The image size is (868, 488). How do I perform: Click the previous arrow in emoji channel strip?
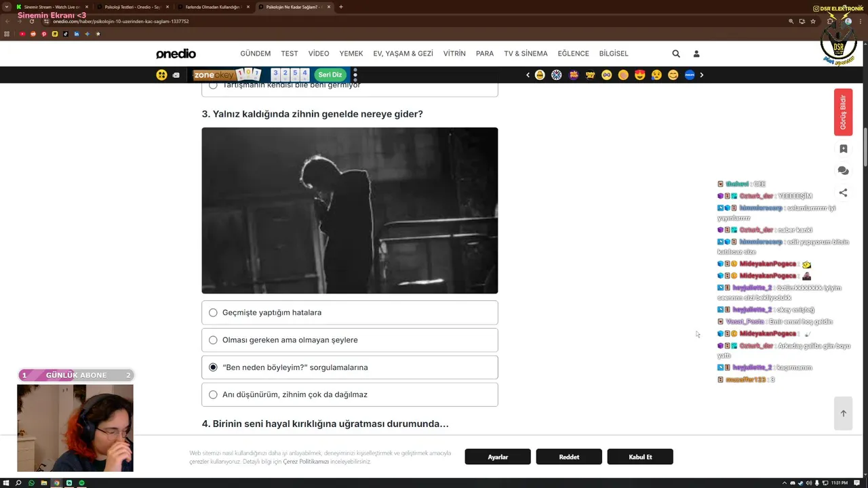pyautogui.click(x=528, y=75)
